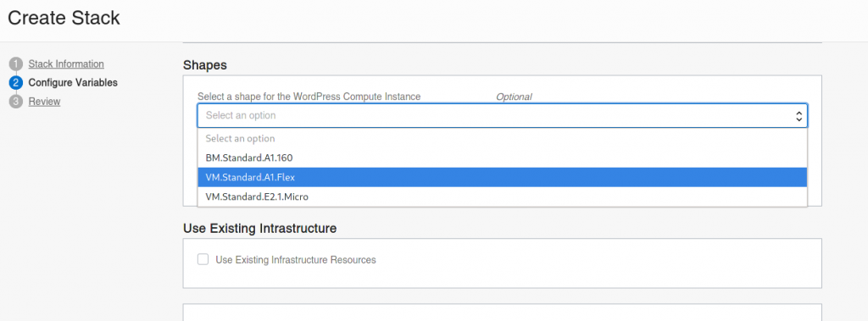Select the blank 'Select an option' list entry
This screenshot has height=321, width=868.
(x=502, y=138)
